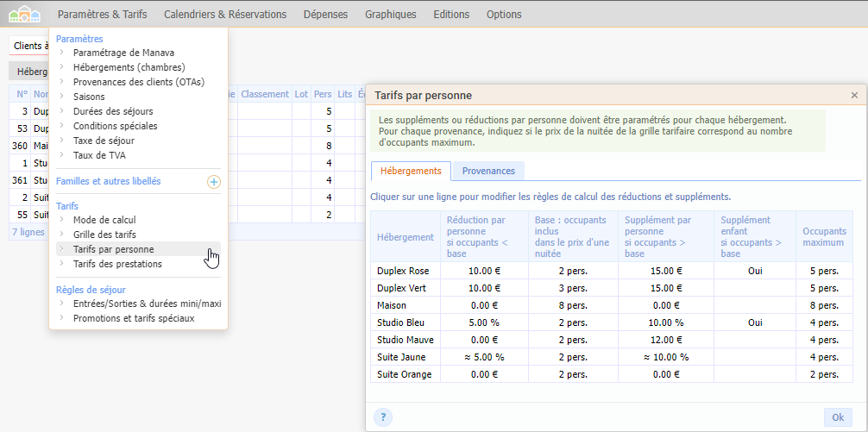868x432 pixels.
Task: Click the plus icon beside Familles et autres libellés
Action: [214, 182]
